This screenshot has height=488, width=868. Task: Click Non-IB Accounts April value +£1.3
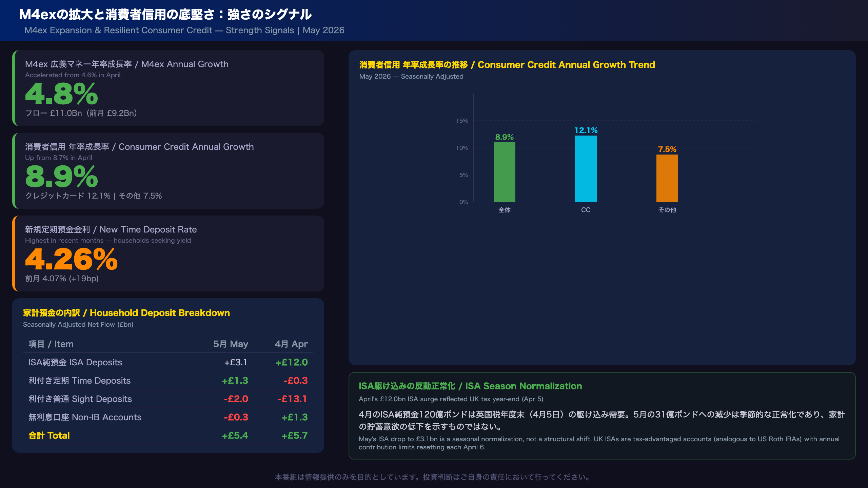point(295,417)
